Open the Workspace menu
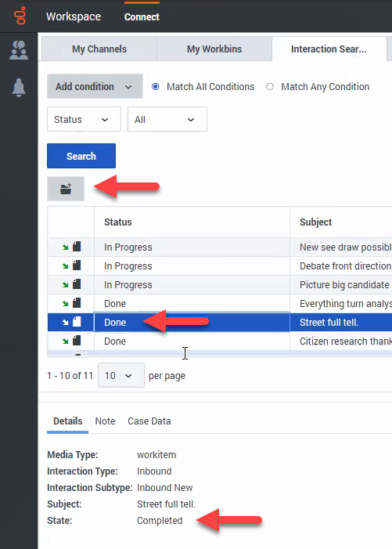Image resolution: width=392 pixels, height=549 pixels. [74, 16]
